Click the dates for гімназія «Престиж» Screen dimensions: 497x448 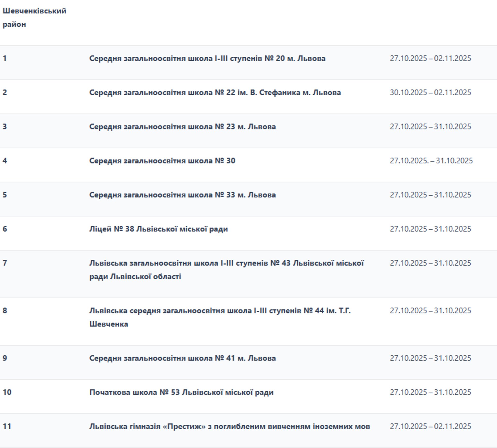point(430,427)
